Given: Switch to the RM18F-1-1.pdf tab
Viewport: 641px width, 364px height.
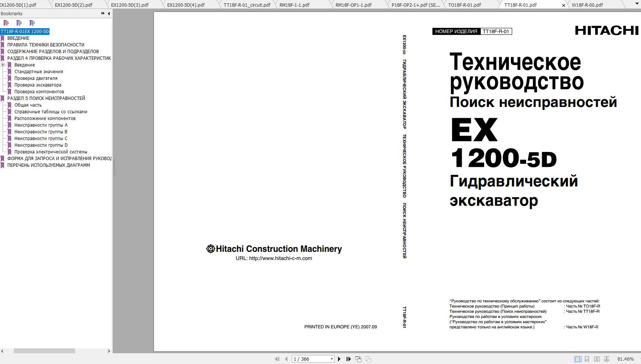Looking at the screenshot, I should 295,5.
